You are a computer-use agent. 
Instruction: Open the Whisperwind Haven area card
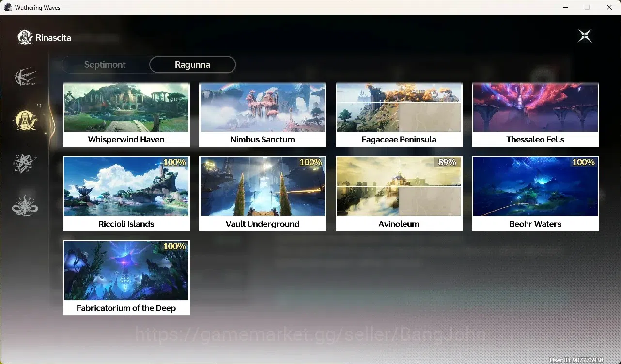126,115
